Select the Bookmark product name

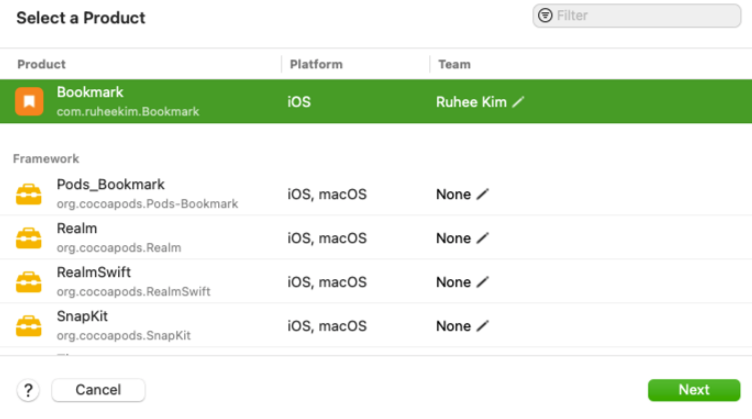click(x=90, y=92)
